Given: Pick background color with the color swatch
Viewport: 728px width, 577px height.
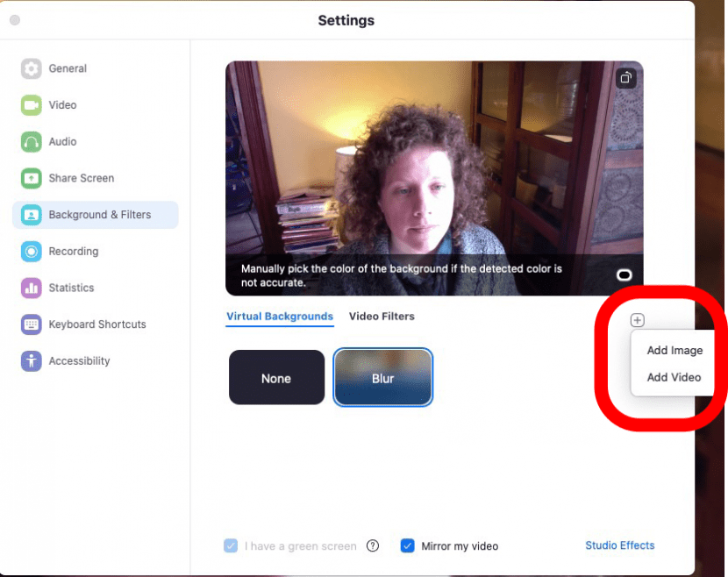Looking at the screenshot, I should 625,275.
